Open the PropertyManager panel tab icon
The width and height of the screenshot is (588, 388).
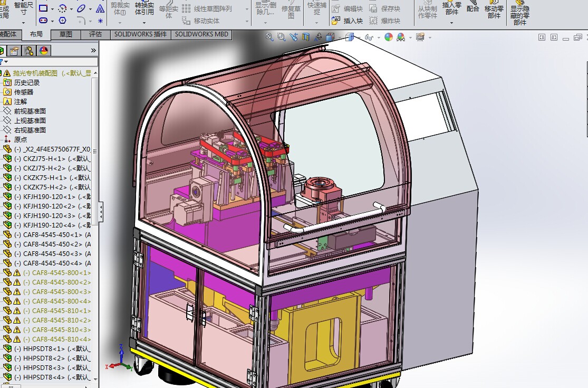click(14, 51)
